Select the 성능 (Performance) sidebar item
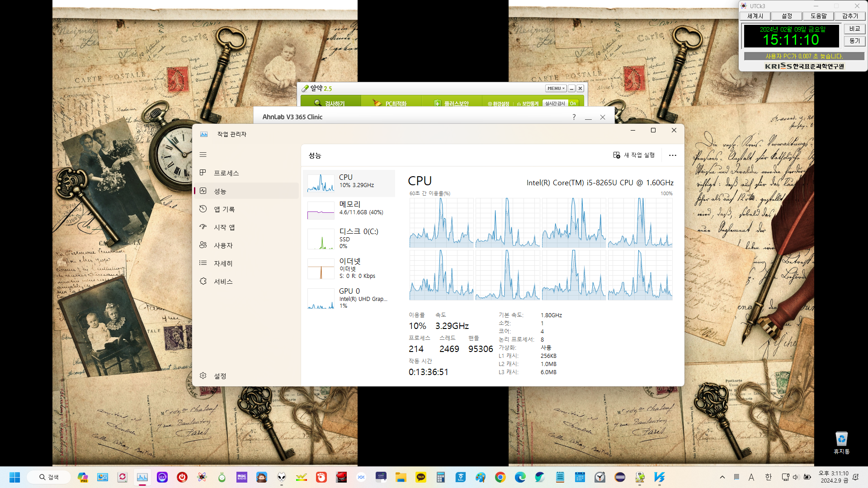 (x=246, y=191)
